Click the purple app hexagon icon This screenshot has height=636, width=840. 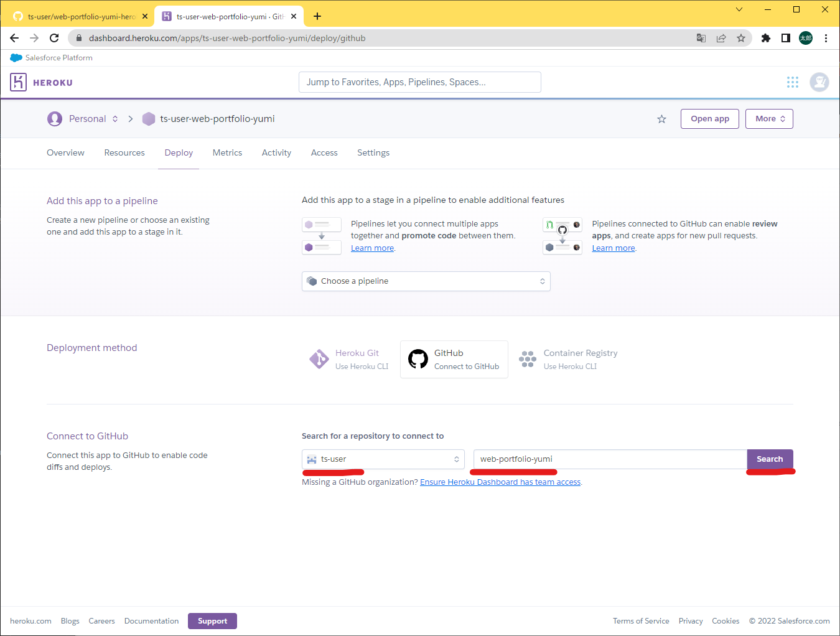[x=149, y=119]
